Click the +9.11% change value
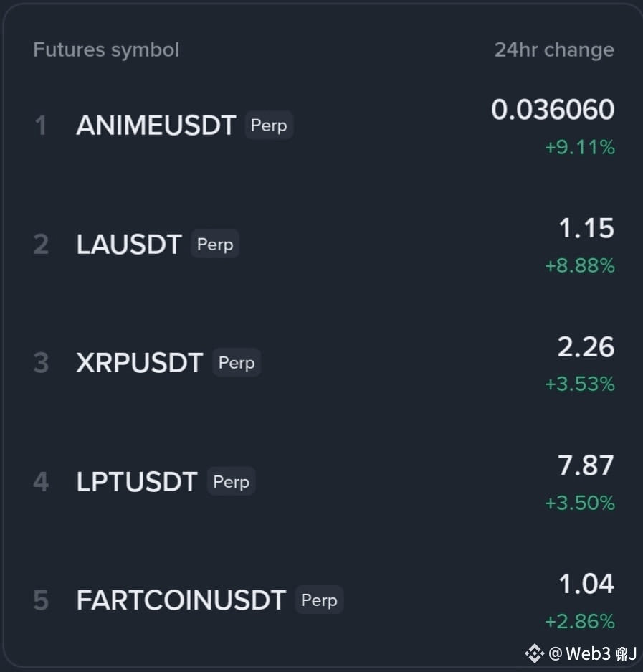643x672 pixels. point(580,148)
